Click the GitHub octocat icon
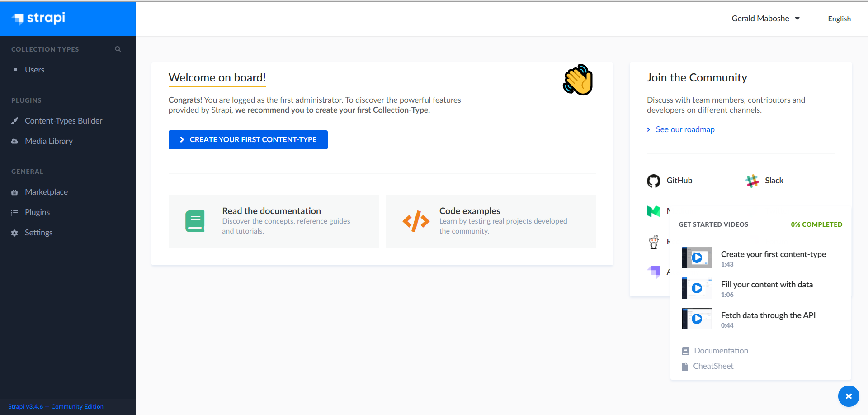The image size is (868, 415). click(653, 181)
